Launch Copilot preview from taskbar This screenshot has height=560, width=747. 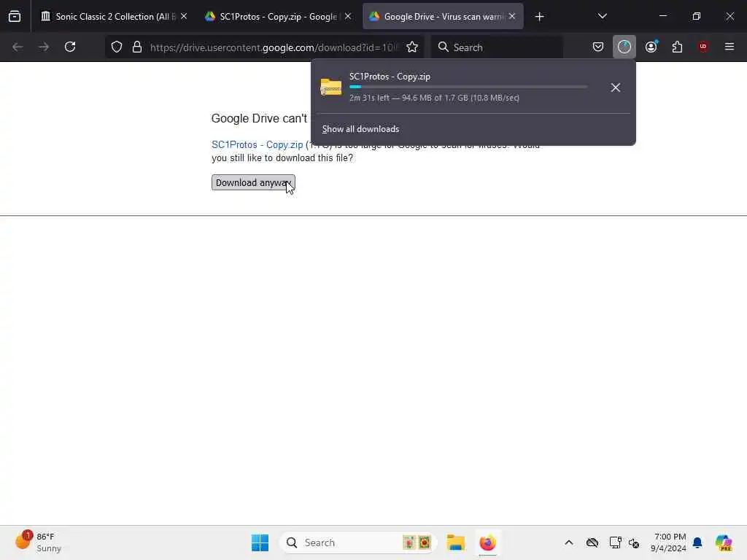(x=724, y=542)
